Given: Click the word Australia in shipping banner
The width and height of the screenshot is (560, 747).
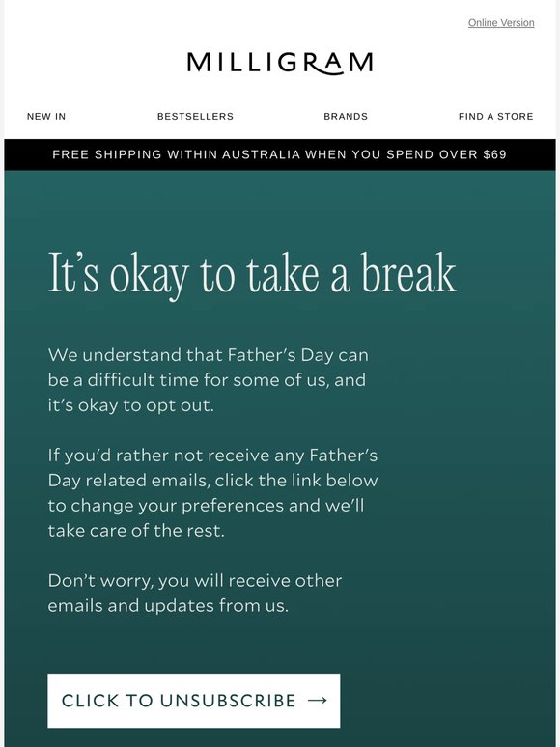Looking at the screenshot, I should pos(262,154).
